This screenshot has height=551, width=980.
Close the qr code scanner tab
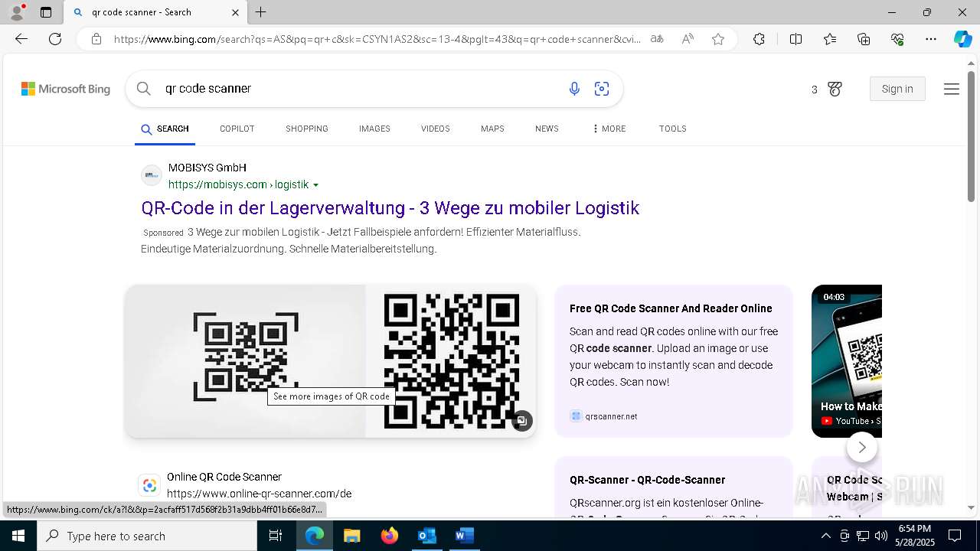[x=235, y=12]
